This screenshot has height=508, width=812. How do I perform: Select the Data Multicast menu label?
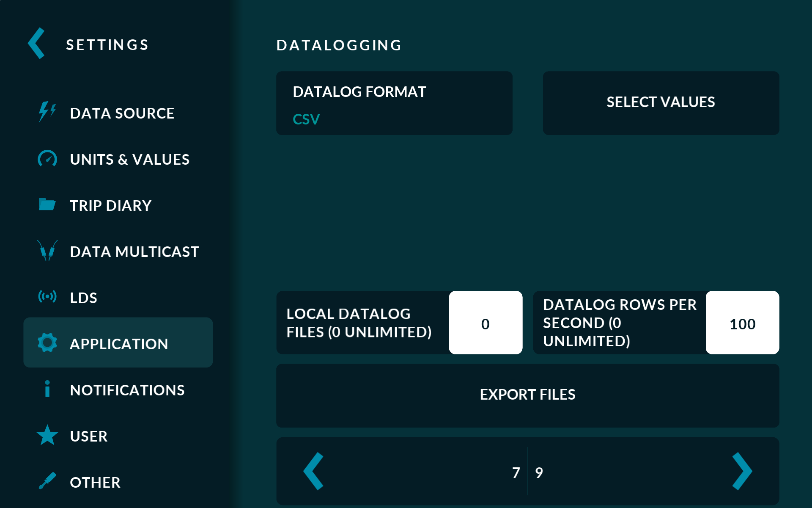[134, 252]
